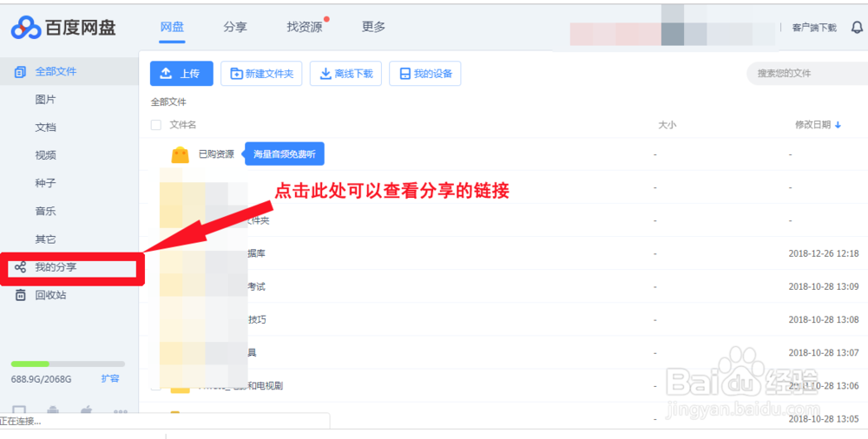
Task: Click the 新建文件夹 button
Action: point(261,74)
